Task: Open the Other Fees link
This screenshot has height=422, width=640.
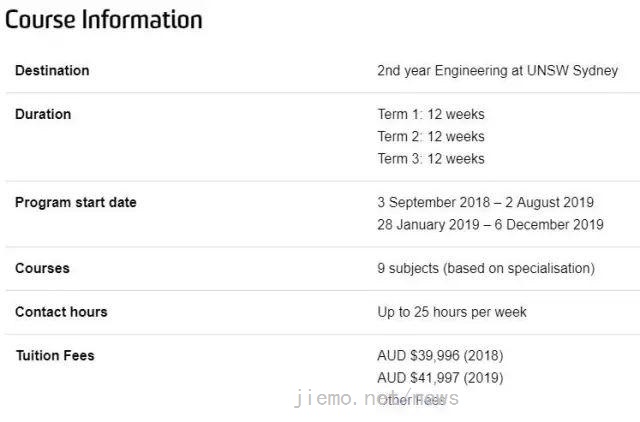Action: tap(411, 400)
